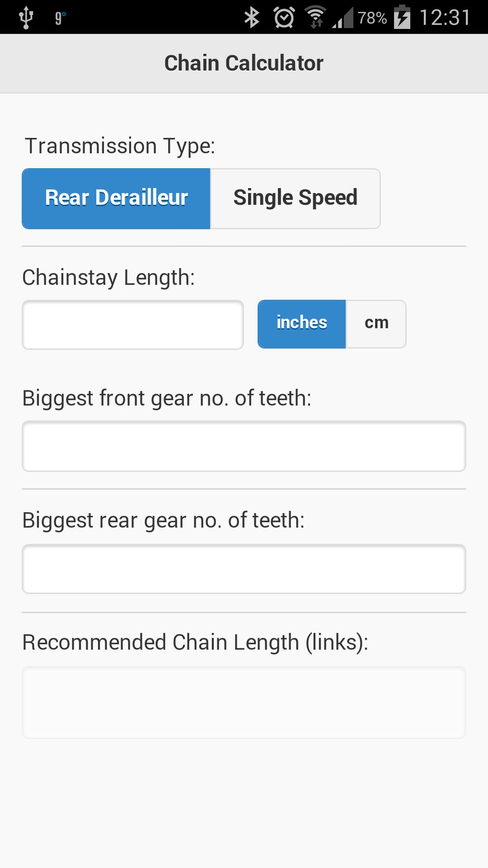Click the biggest rear gear teeth field
The image size is (488, 868).
[x=244, y=569]
